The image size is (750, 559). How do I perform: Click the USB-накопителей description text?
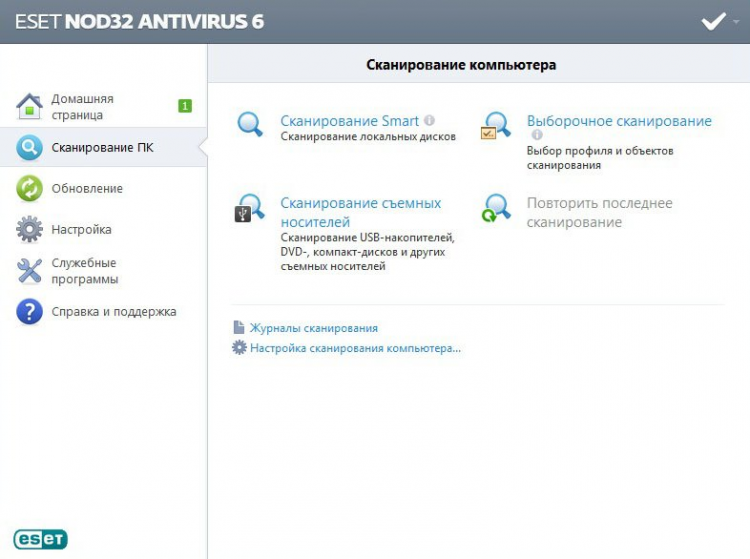(x=367, y=252)
